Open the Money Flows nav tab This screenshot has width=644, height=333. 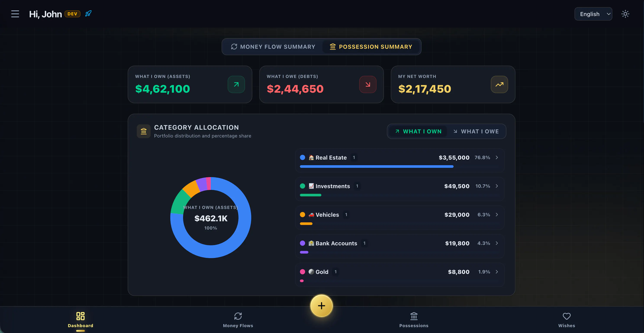[x=238, y=320]
